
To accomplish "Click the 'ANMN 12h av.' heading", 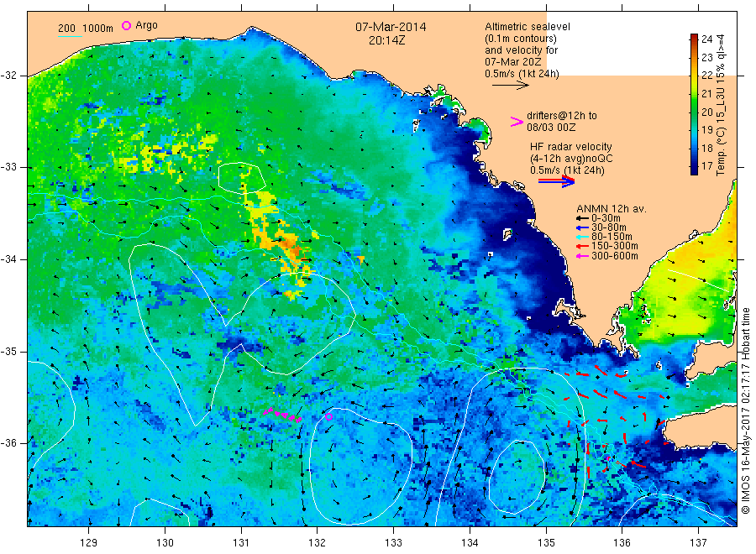I will (612, 209).
